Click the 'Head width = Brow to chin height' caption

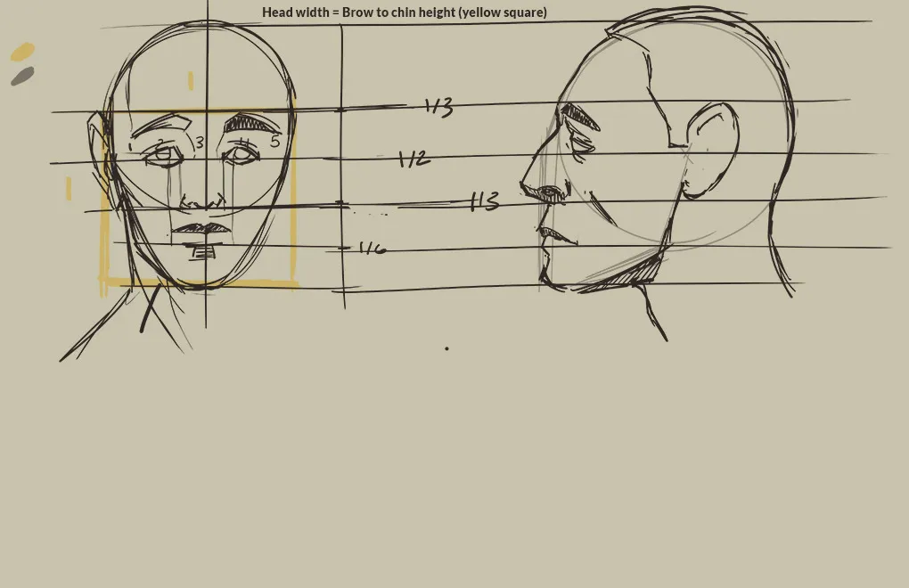tap(404, 12)
